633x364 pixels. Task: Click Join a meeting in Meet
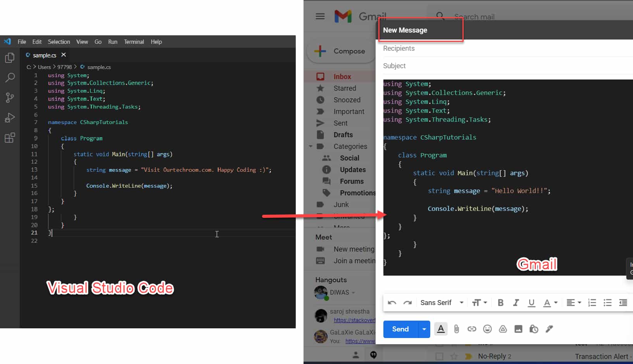[354, 261]
